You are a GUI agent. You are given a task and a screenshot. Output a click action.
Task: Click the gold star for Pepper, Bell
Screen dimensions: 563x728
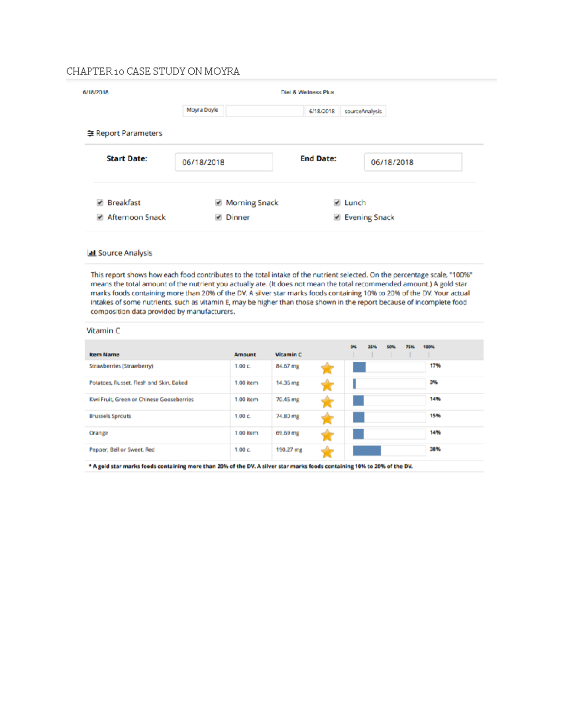(327, 452)
